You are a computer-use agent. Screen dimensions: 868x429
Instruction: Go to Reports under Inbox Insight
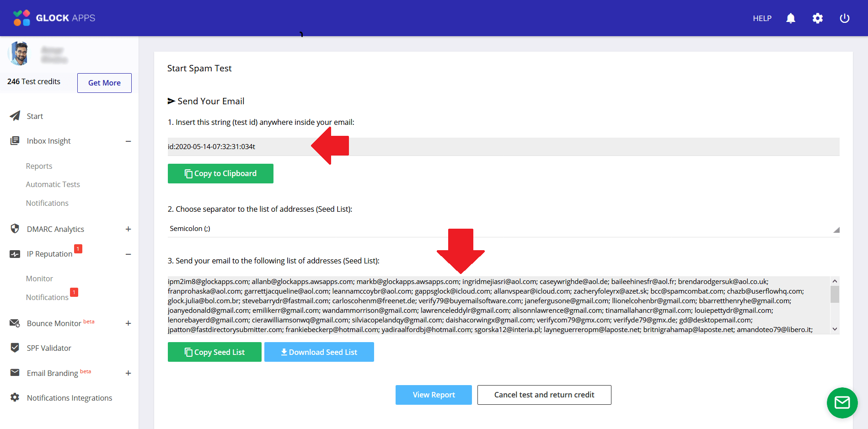pos(39,166)
